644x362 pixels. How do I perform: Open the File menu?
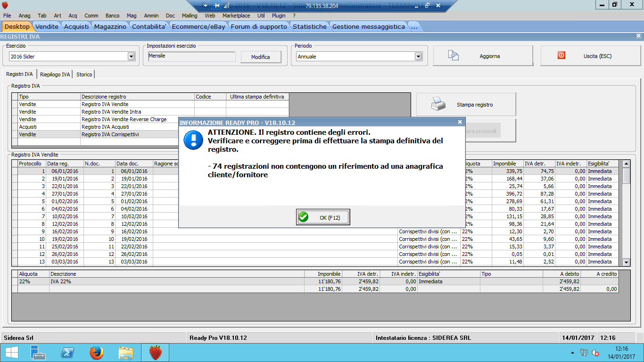point(7,16)
